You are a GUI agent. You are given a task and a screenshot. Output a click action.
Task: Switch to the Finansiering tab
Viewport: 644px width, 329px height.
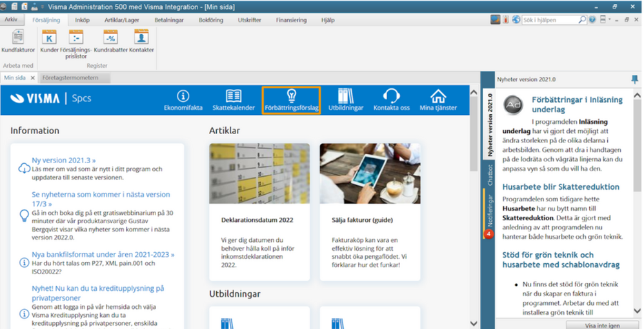[291, 20]
